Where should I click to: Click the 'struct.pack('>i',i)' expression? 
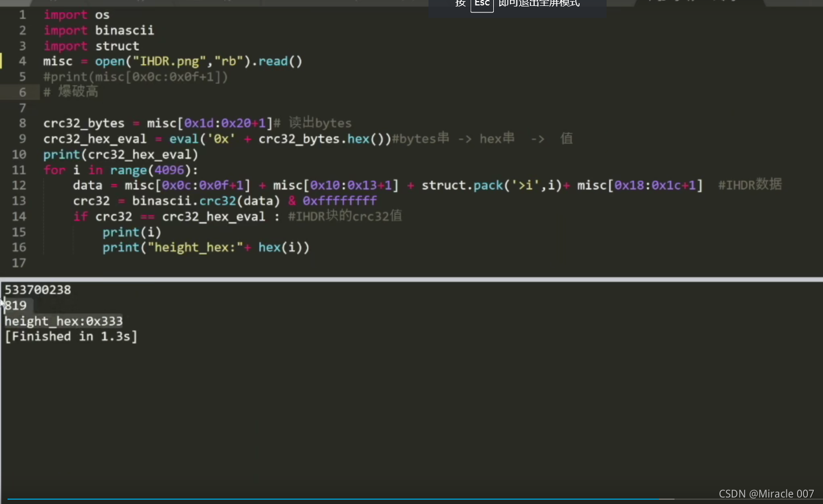[492, 185]
